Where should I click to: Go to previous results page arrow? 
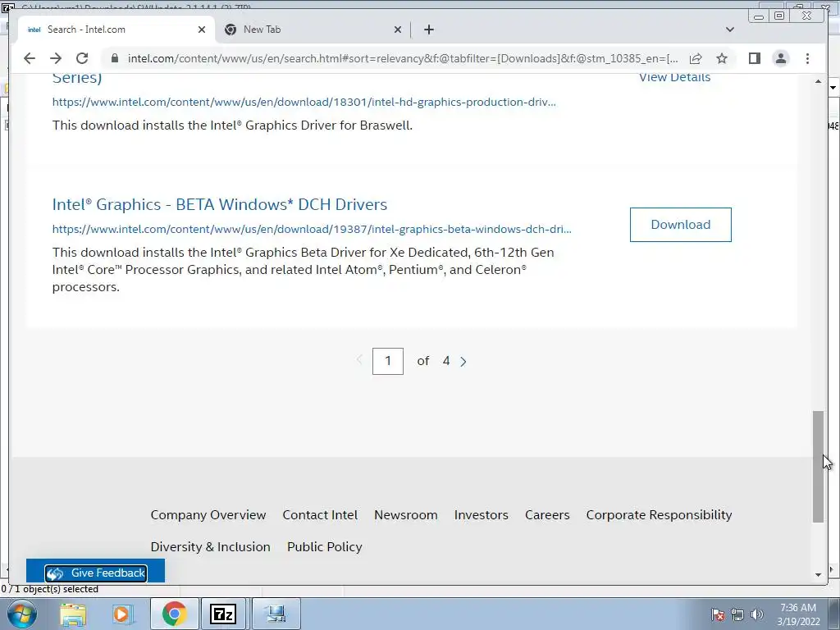tap(359, 359)
